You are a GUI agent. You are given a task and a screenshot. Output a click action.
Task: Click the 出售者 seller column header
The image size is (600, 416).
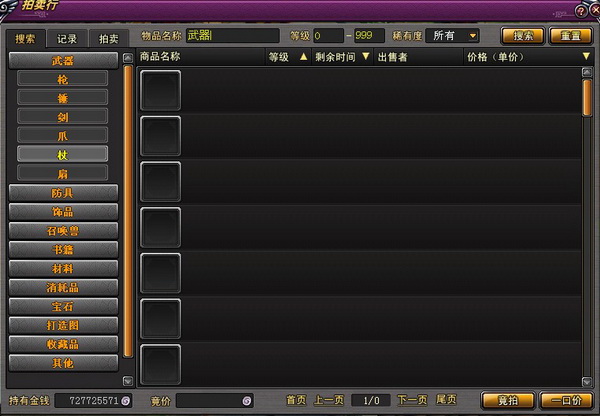coord(392,57)
